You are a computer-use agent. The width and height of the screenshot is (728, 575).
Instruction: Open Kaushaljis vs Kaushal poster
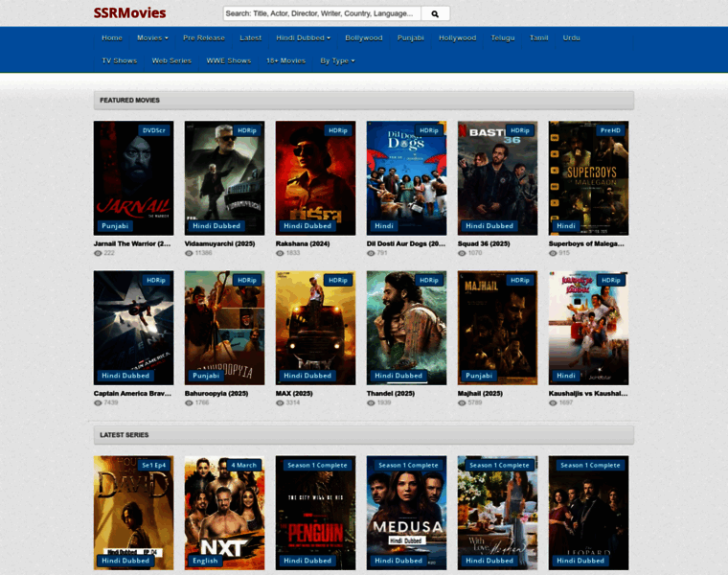[589, 328]
